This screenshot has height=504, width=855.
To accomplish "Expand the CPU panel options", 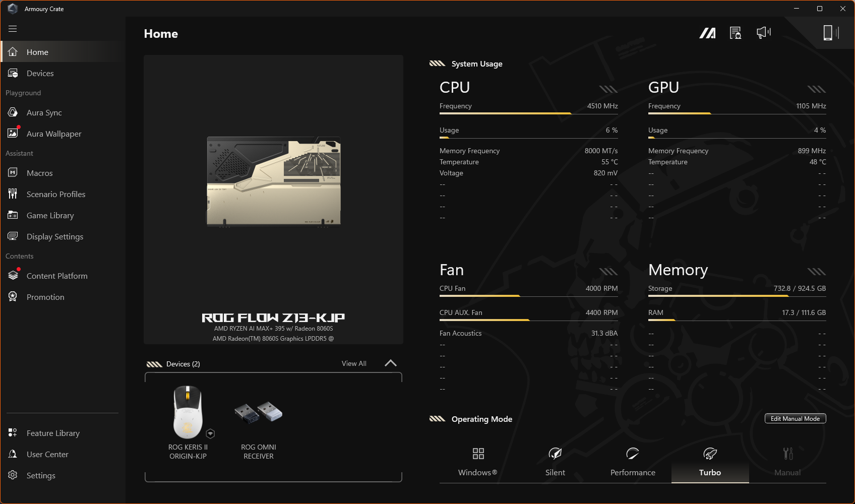I will click(x=608, y=89).
